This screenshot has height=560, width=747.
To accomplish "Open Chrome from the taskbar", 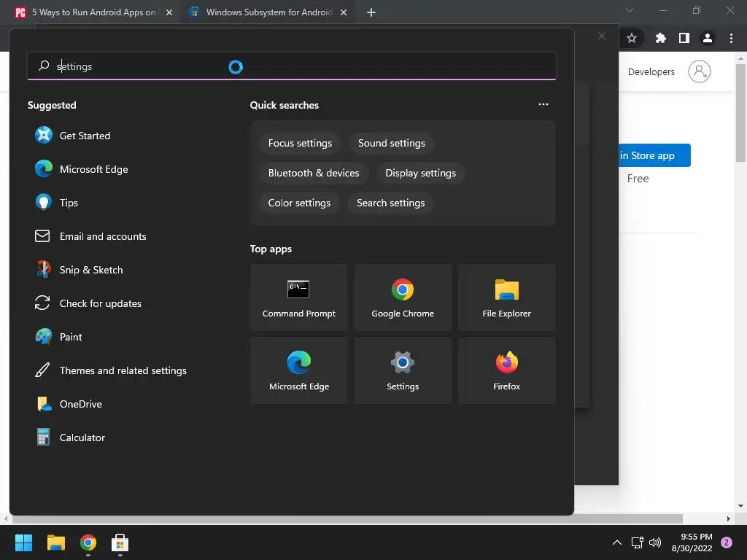I will (88, 542).
